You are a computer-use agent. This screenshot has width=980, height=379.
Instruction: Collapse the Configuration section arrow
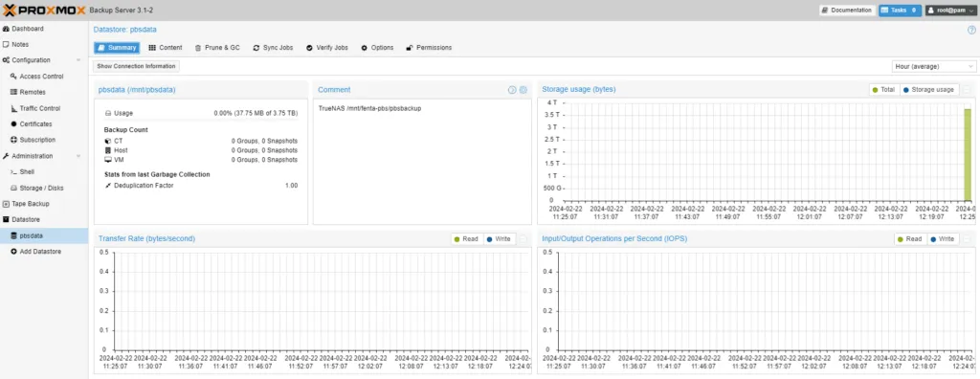(x=78, y=60)
